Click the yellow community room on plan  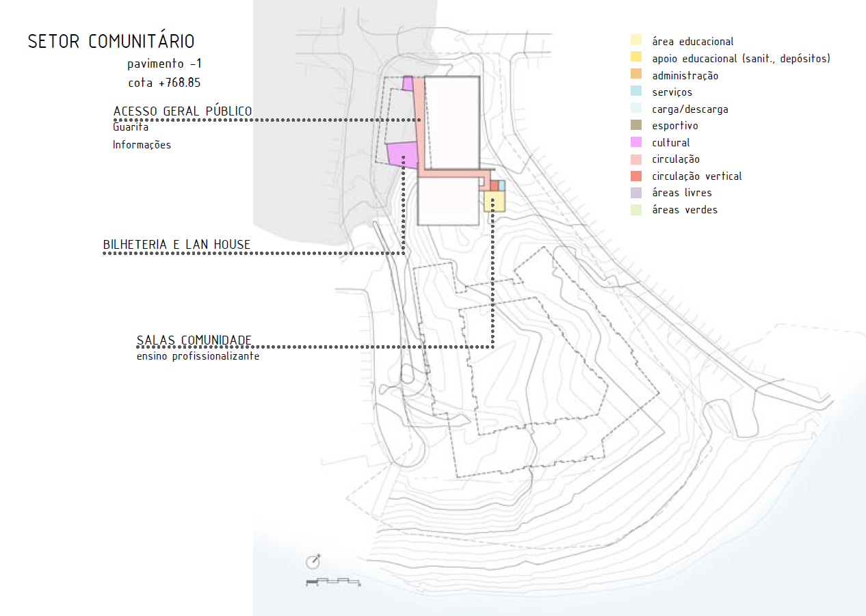coord(495,201)
